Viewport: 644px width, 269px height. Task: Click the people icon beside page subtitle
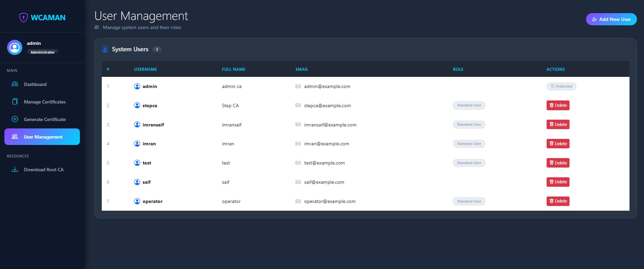click(97, 27)
